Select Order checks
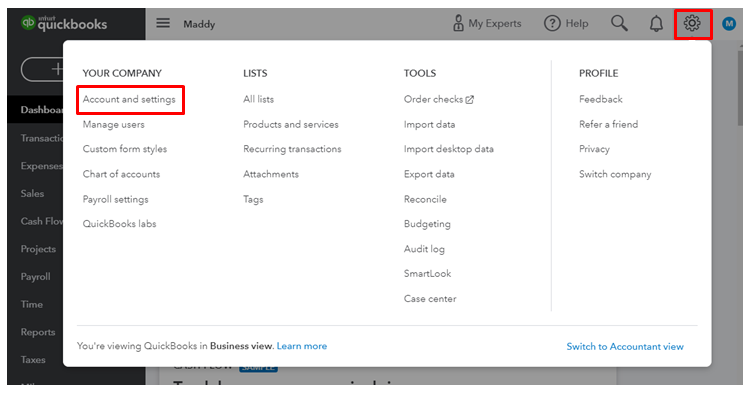This screenshot has height=397, width=753. coord(438,99)
